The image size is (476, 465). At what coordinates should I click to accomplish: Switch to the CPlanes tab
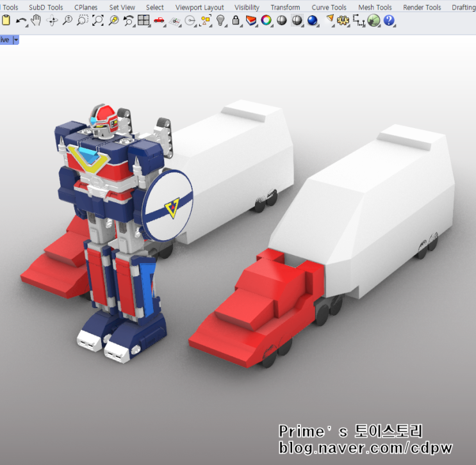(x=86, y=7)
